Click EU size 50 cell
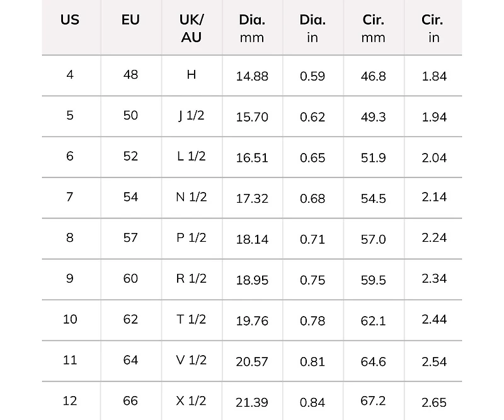The image size is (504, 420). click(x=130, y=116)
